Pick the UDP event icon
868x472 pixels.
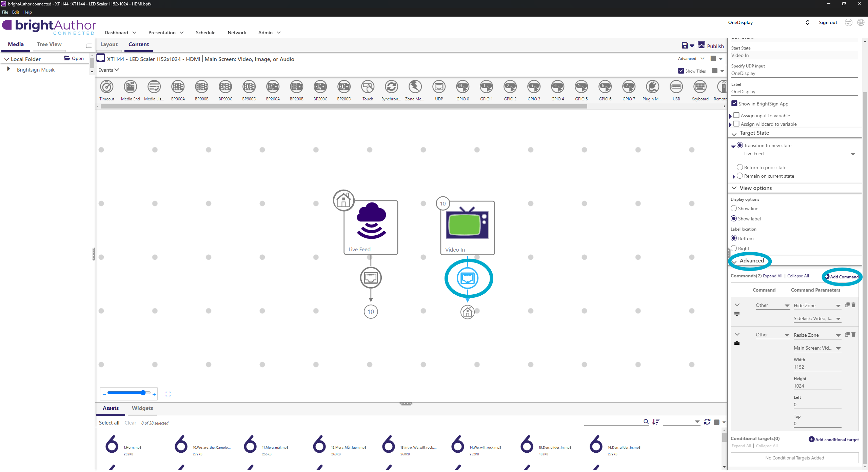click(x=439, y=87)
